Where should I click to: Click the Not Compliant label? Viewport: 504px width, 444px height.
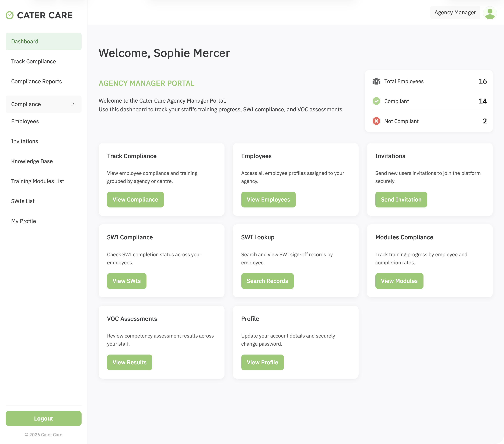[401, 121]
